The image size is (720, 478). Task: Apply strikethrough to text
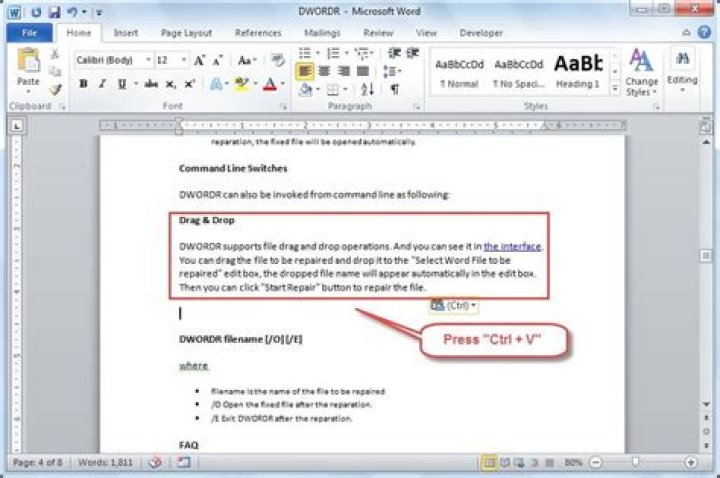[149, 85]
